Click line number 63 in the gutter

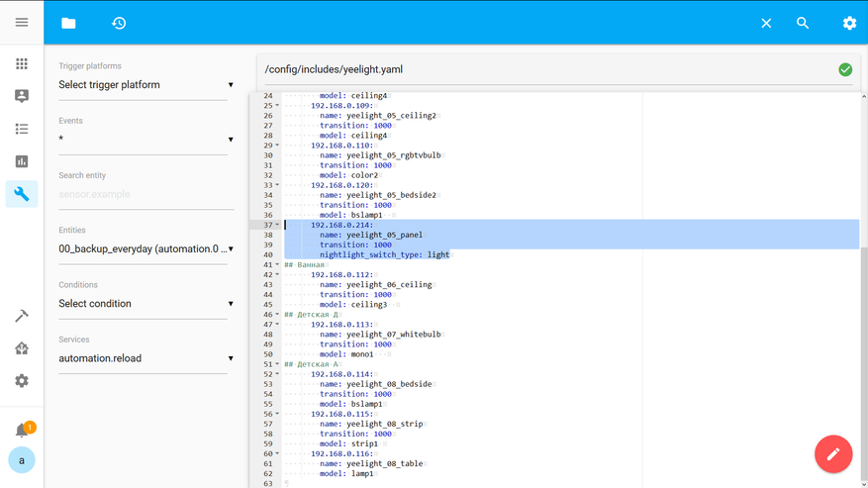pyautogui.click(x=268, y=484)
